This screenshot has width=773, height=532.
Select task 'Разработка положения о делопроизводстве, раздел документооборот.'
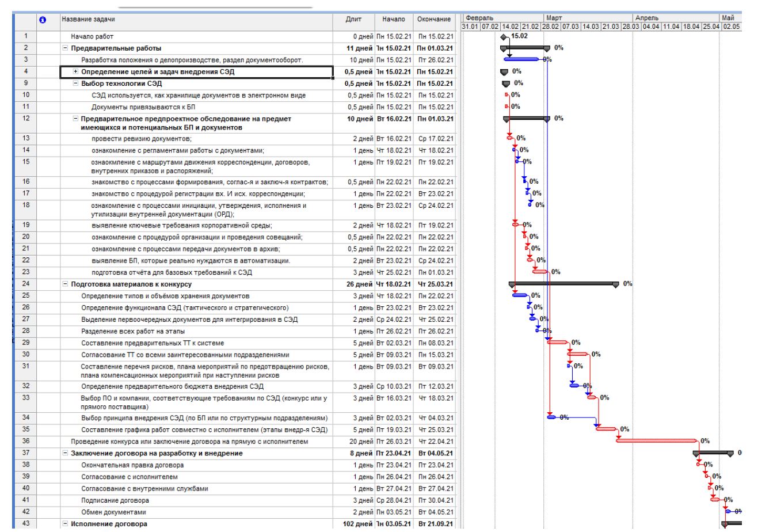tap(193, 60)
